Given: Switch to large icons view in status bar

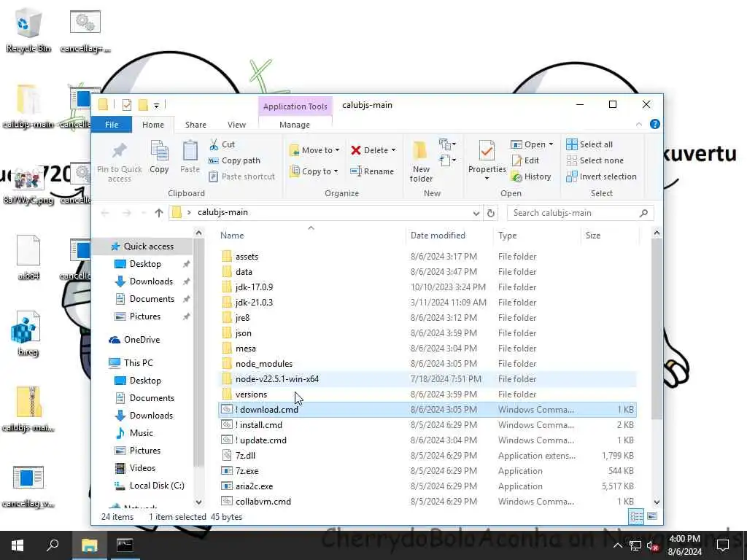Looking at the screenshot, I should 652,517.
